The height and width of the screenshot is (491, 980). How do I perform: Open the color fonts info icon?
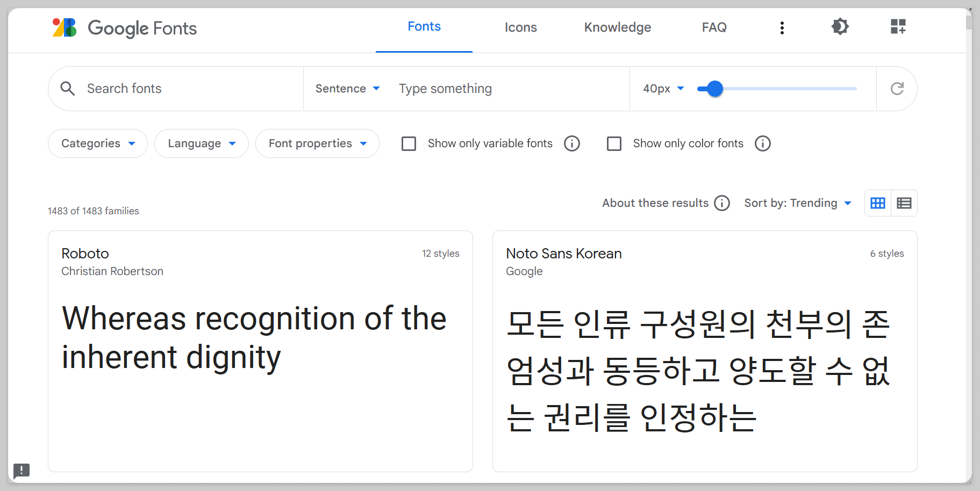coord(763,143)
